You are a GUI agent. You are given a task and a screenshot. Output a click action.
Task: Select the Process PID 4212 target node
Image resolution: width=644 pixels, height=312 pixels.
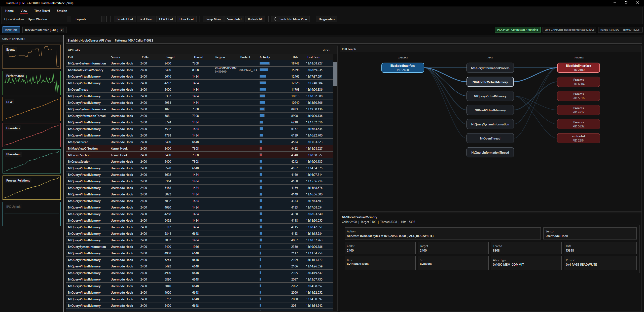click(578, 110)
